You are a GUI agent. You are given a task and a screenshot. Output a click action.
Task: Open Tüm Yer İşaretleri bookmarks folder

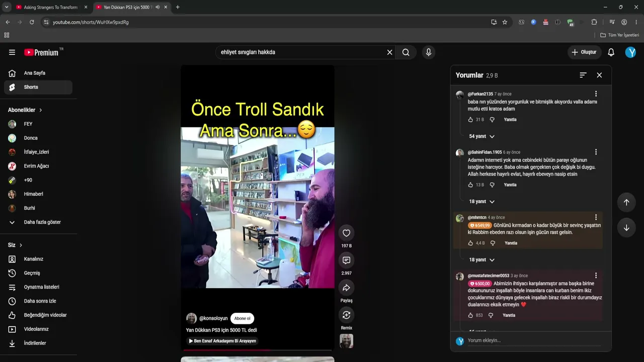620,35
